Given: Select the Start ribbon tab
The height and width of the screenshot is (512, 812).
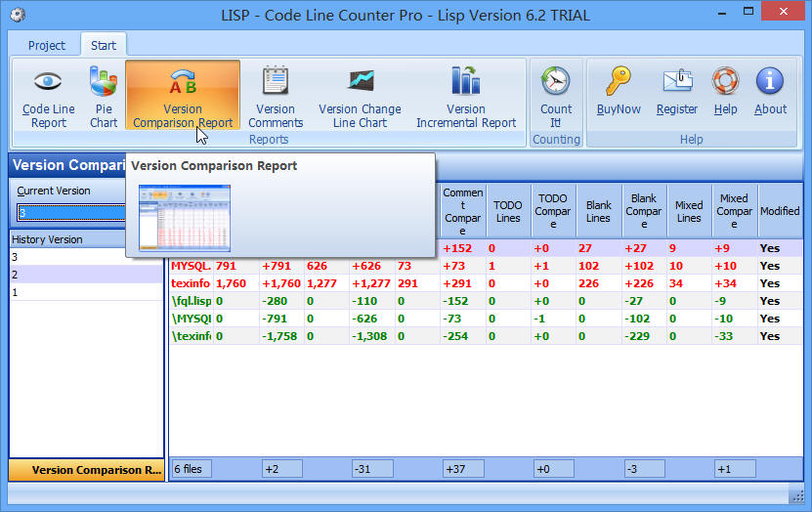Looking at the screenshot, I should (104, 46).
